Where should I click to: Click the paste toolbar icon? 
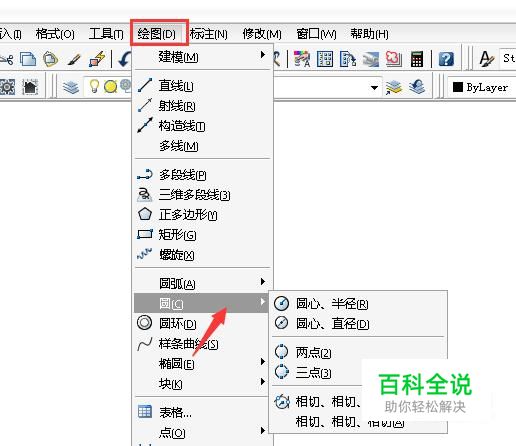[x=51, y=59]
